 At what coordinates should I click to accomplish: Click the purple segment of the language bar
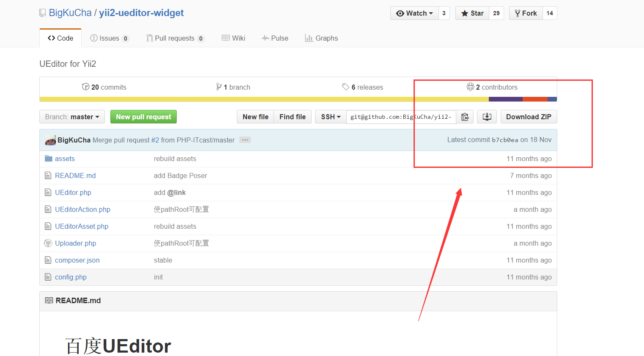click(506, 99)
